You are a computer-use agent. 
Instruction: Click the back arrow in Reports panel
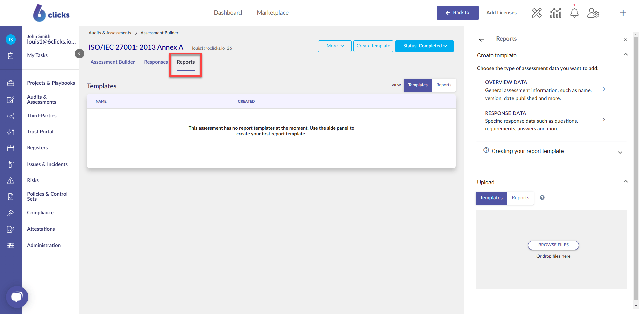(481, 39)
